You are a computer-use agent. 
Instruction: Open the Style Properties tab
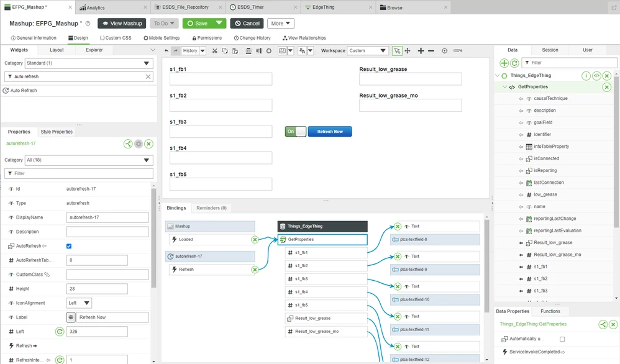pyautogui.click(x=57, y=132)
